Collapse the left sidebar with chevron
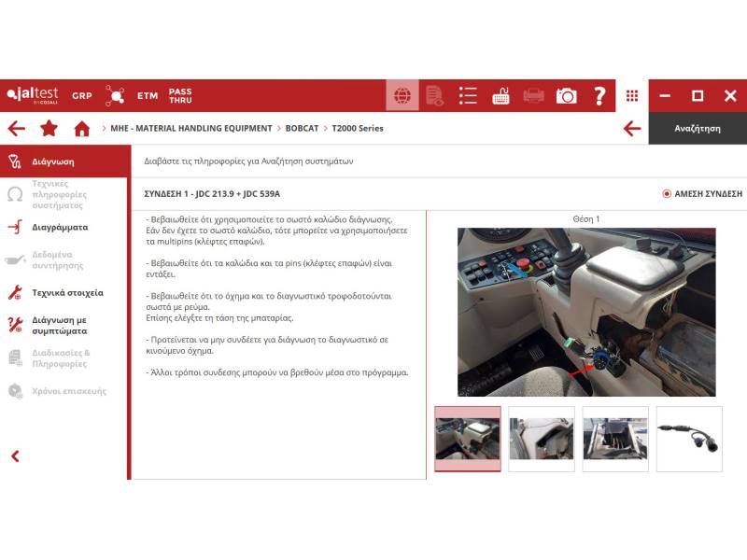The height and width of the screenshot is (560, 747). 15,456
